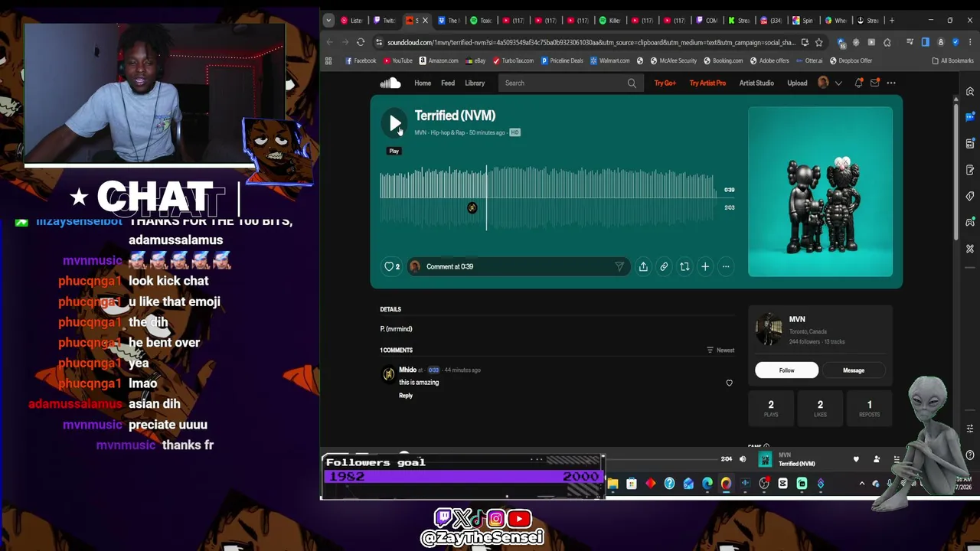Screen dimensions: 980x551
Task: Open the Feed tab
Action: 448,83
